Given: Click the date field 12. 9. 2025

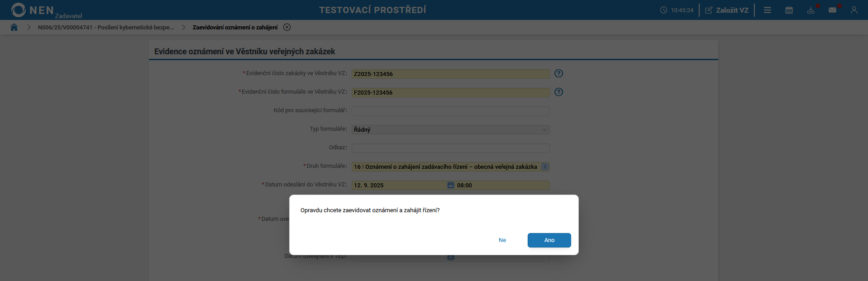Looking at the screenshot, I should (x=399, y=185).
